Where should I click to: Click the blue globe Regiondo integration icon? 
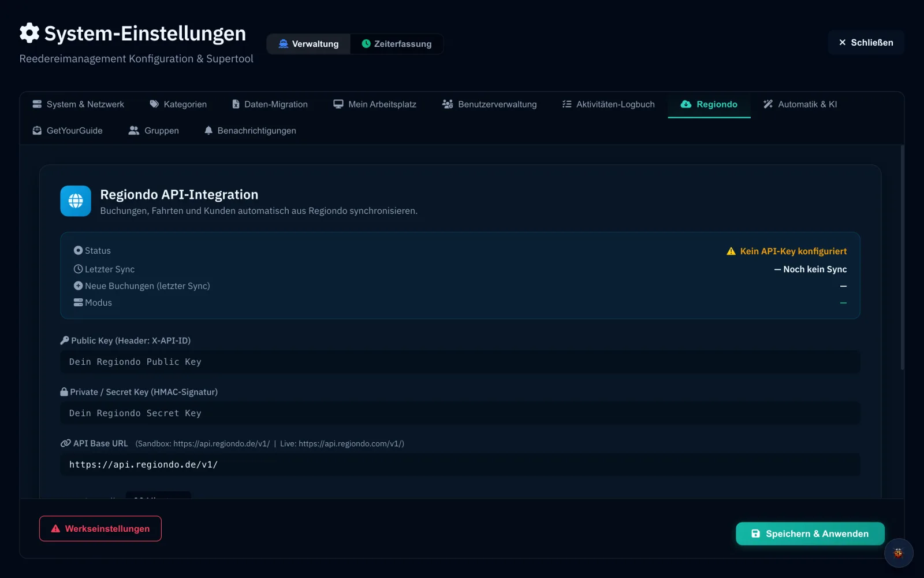click(x=76, y=201)
